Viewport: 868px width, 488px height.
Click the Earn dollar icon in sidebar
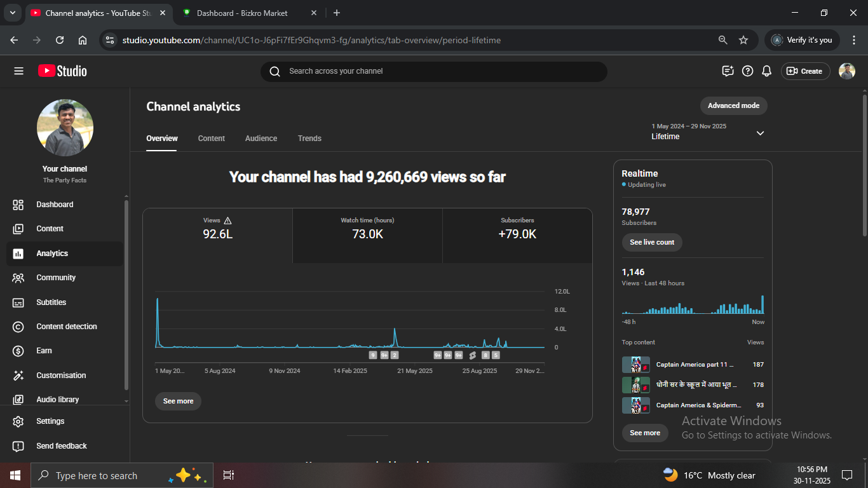(18, 351)
